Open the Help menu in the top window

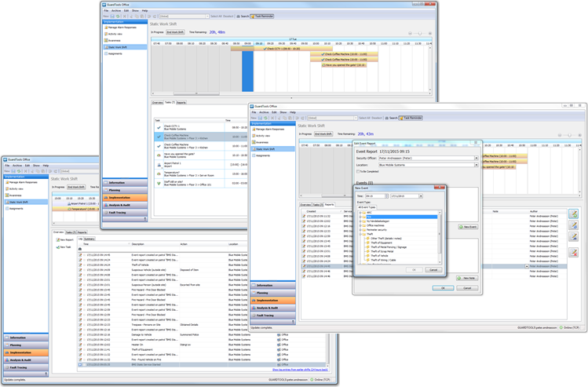click(144, 10)
